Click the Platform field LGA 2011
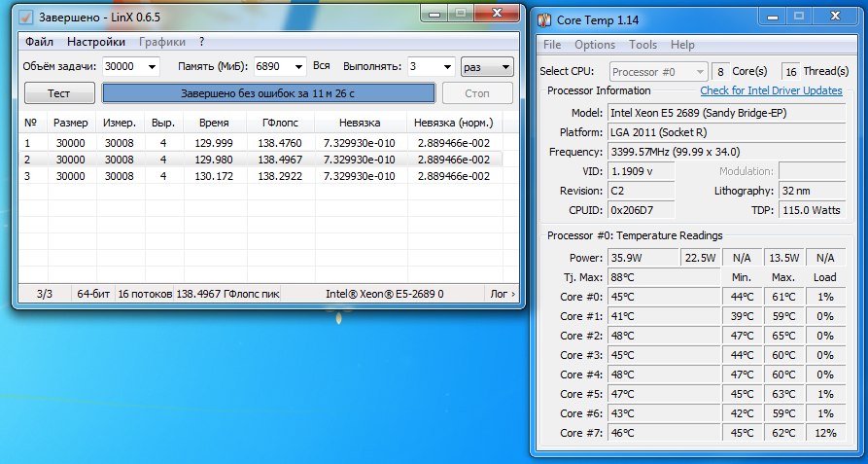The image size is (868, 464). 727,132
